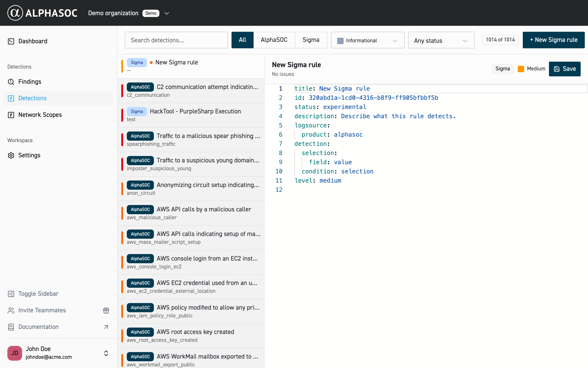Click the level: medium line
The width and height of the screenshot is (588, 368).
[x=318, y=181]
